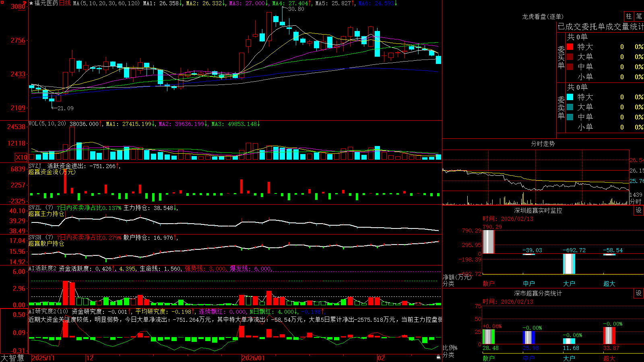Click the dark red 中单 buy-order swatch

pyautogui.click(x=570, y=67)
